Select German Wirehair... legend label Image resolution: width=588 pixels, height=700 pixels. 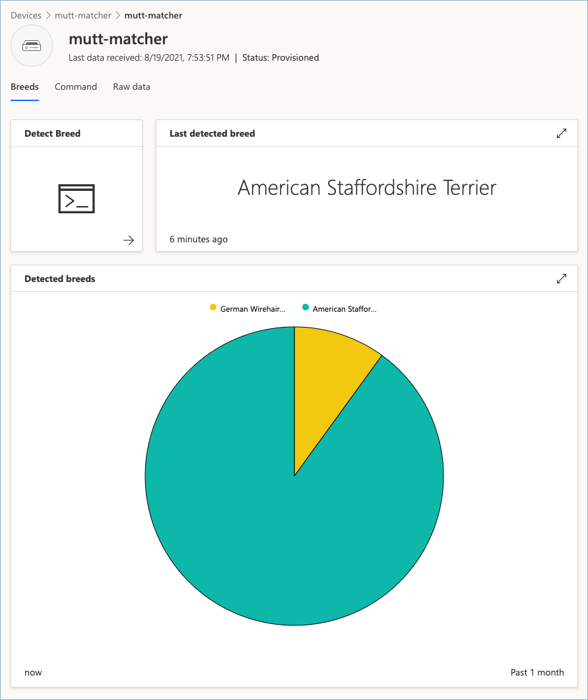pos(253,309)
